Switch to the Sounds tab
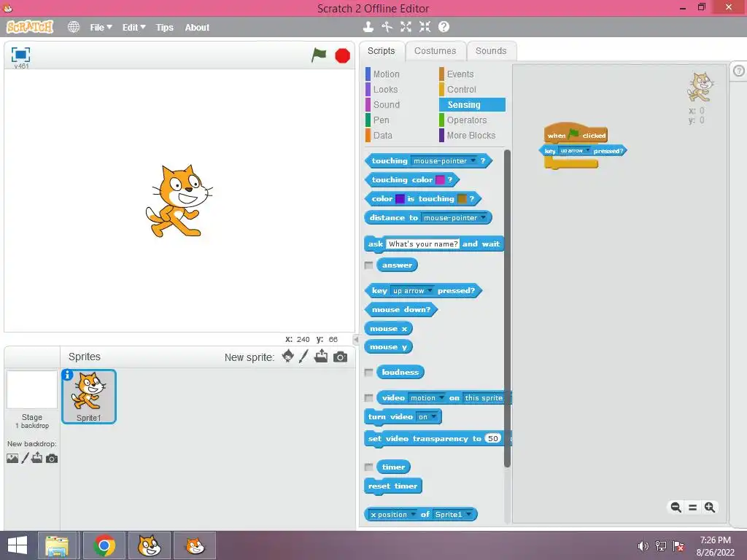 tap(491, 51)
